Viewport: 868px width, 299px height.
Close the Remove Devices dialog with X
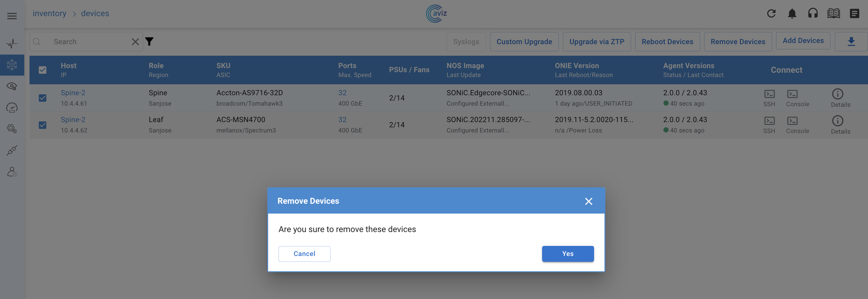[588, 201]
